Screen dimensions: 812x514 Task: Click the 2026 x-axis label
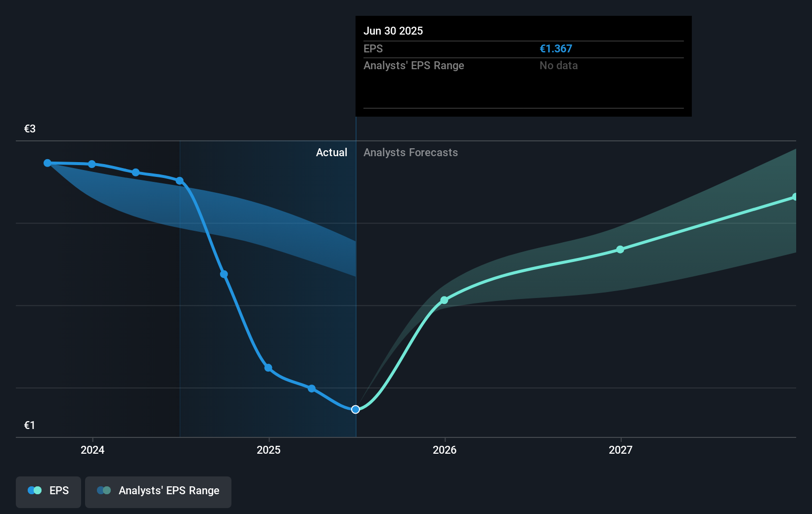click(445, 450)
